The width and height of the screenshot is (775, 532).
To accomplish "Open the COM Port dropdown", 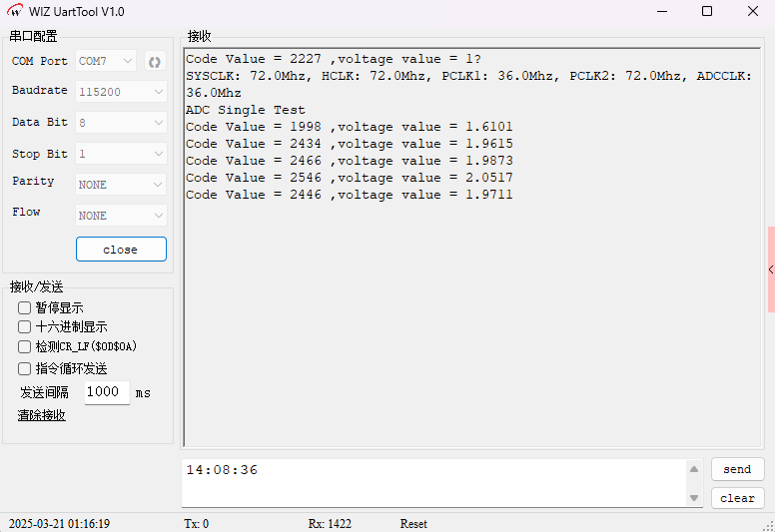I will 106,61.
